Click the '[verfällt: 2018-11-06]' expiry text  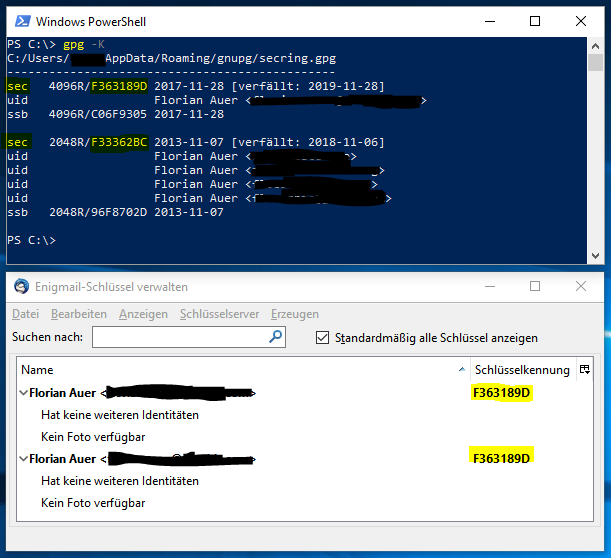tap(308, 142)
